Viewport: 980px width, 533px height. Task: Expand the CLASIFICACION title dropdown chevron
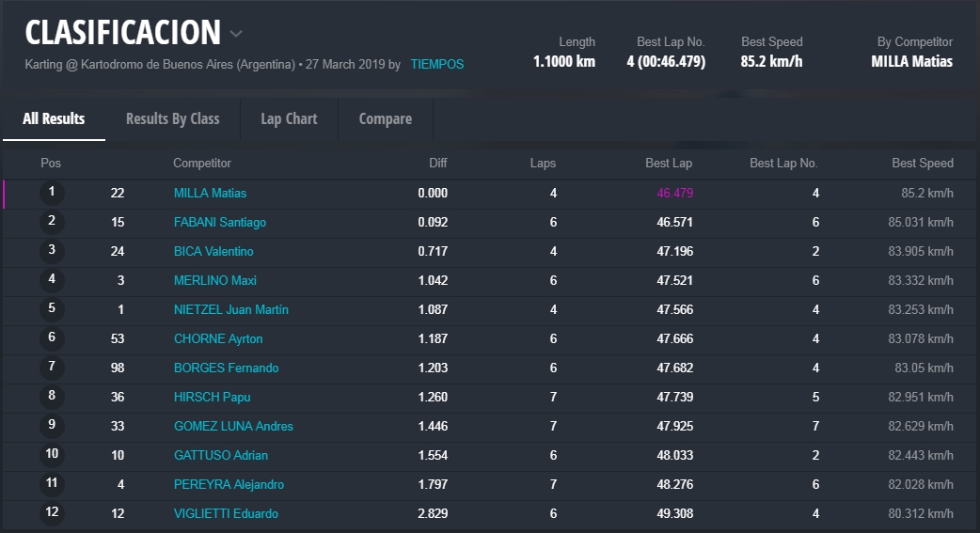[236, 34]
